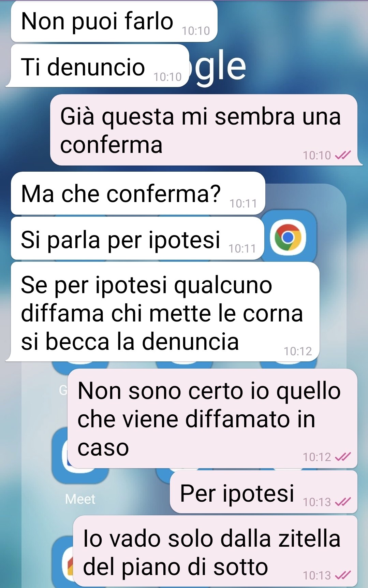
Task: Tap the 'Ma che conferma?' message
Action: point(138,193)
